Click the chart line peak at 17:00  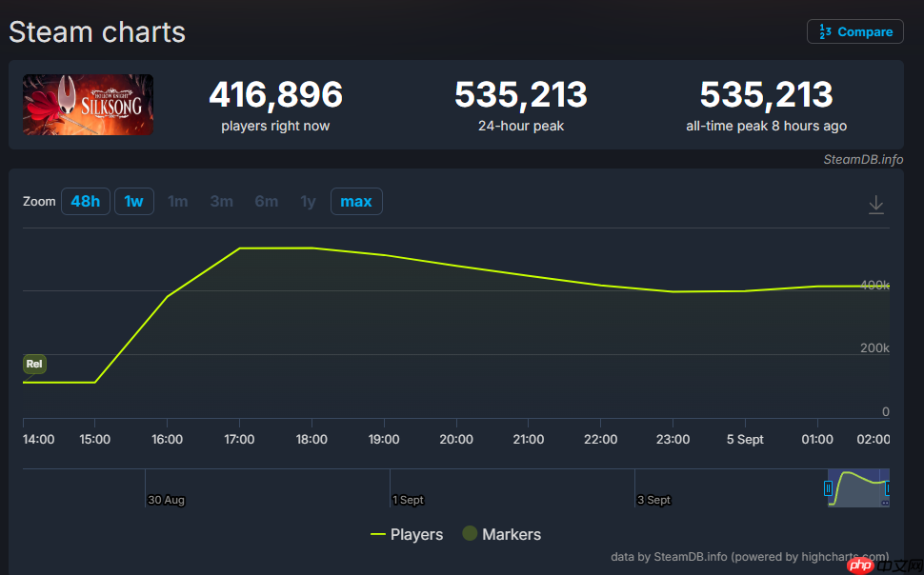point(240,248)
